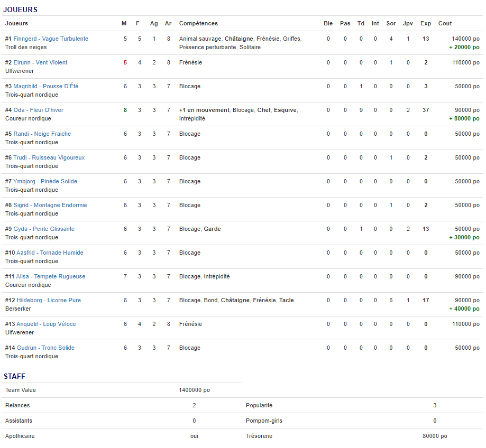Click the Team Value amount 1400000 po
The image size is (486, 448).
pos(194,390)
